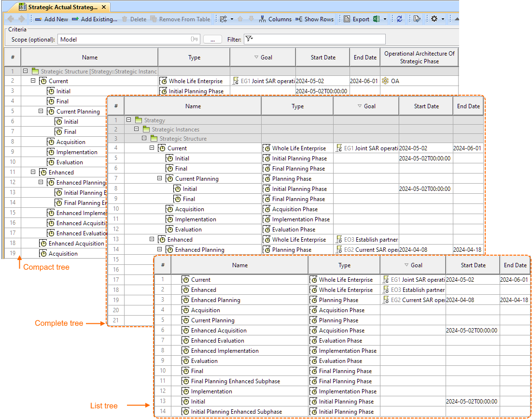
Task: Click the filter funnel icon
Action: coord(249,39)
